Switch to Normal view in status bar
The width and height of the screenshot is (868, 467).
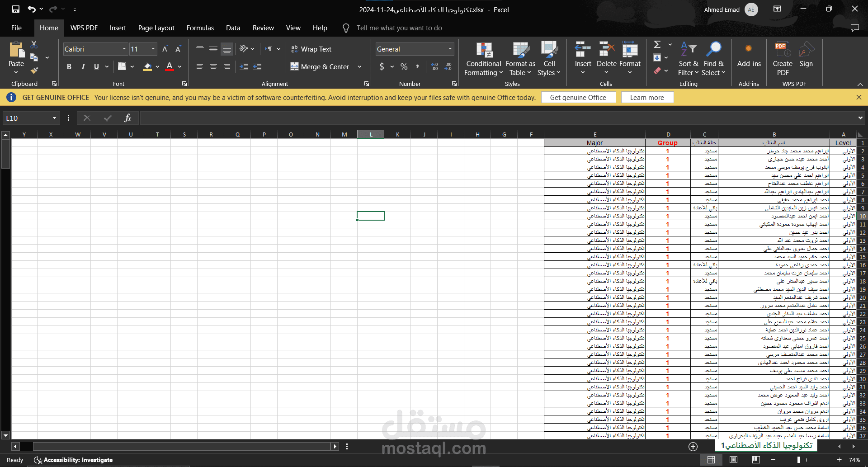coord(711,460)
